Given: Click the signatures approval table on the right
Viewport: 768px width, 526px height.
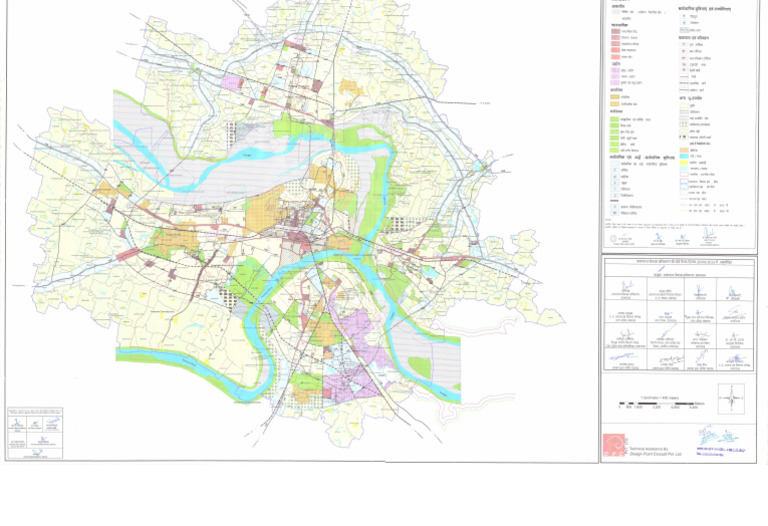Looking at the screenshot, I should point(679,315).
